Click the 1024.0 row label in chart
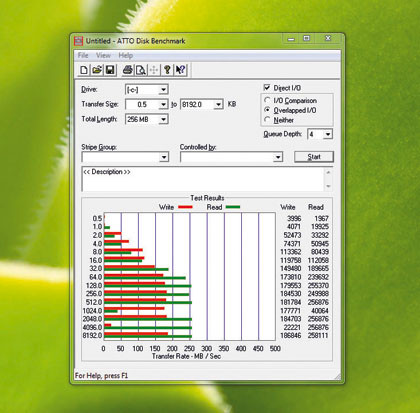 point(92,311)
